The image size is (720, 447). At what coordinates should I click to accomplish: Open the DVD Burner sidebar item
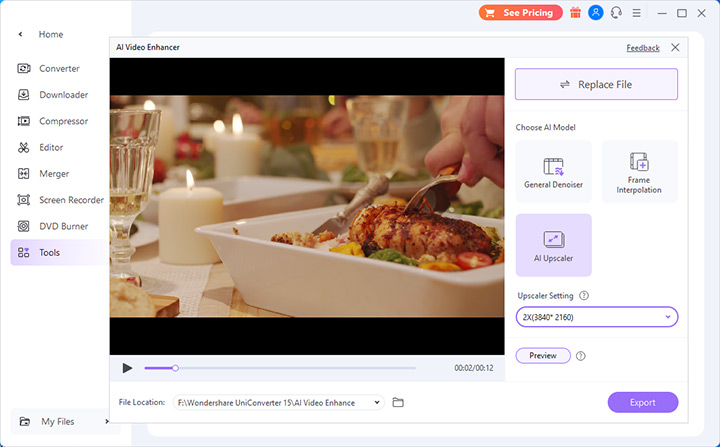point(52,226)
